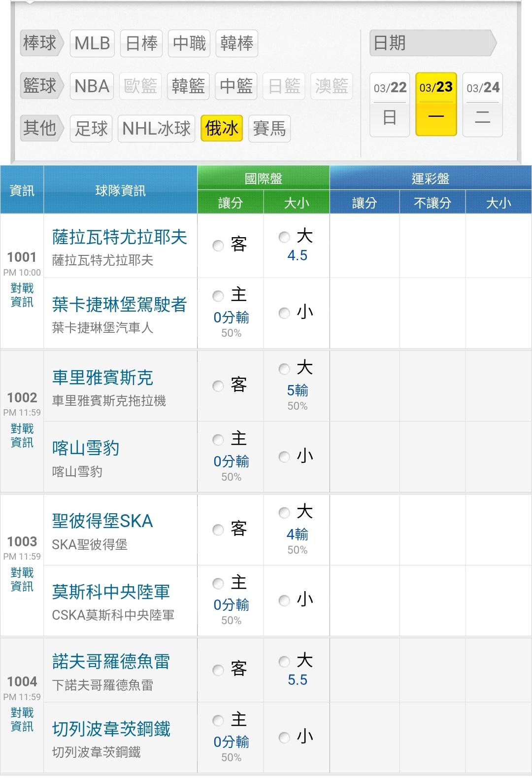
Task: Open team link 莫斯科中央陸軍
Action: 111,592
